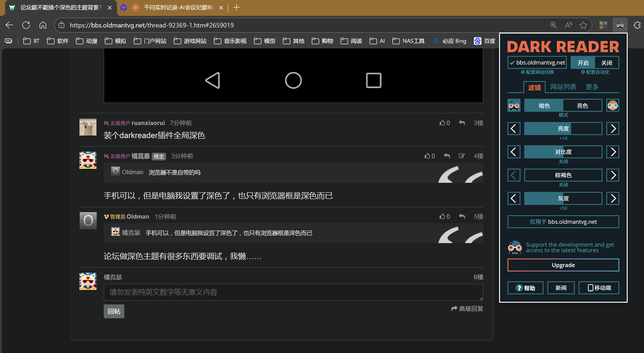Enable Dark Reader with the 开启 button
This screenshot has height=353, width=644.
pyautogui.click(x=583, y=62)
